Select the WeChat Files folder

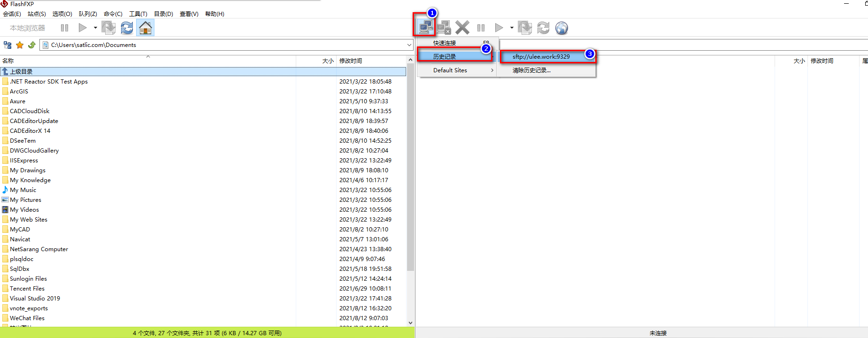[27, 318]
